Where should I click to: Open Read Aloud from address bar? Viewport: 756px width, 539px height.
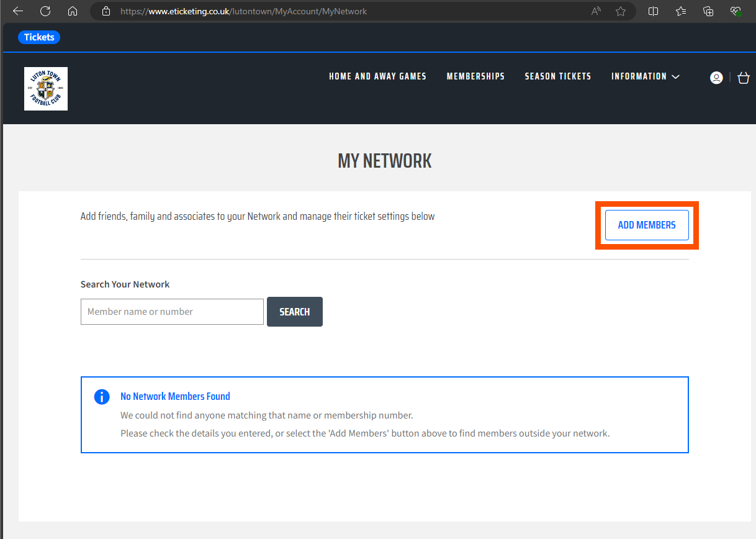[596, 11]
